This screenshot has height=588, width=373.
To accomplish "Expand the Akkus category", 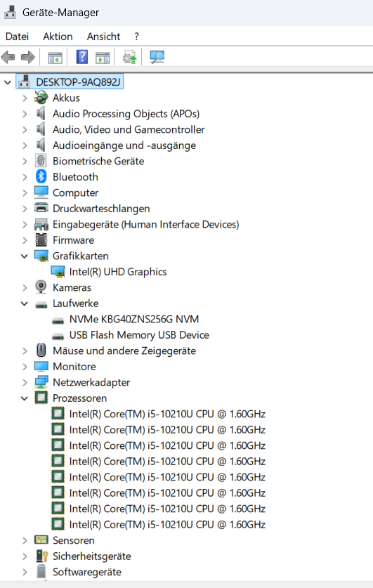I will pyautogui.click(x=25, y=98).
